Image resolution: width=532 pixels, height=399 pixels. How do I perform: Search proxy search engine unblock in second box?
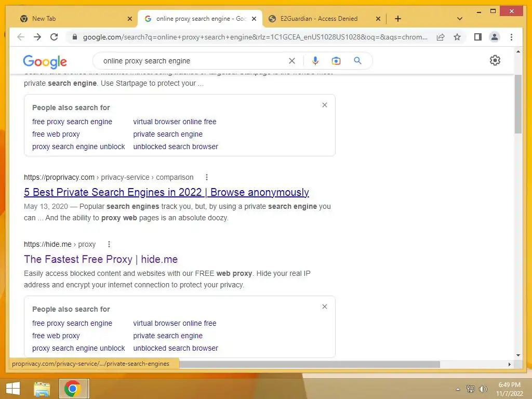(78, 348)
